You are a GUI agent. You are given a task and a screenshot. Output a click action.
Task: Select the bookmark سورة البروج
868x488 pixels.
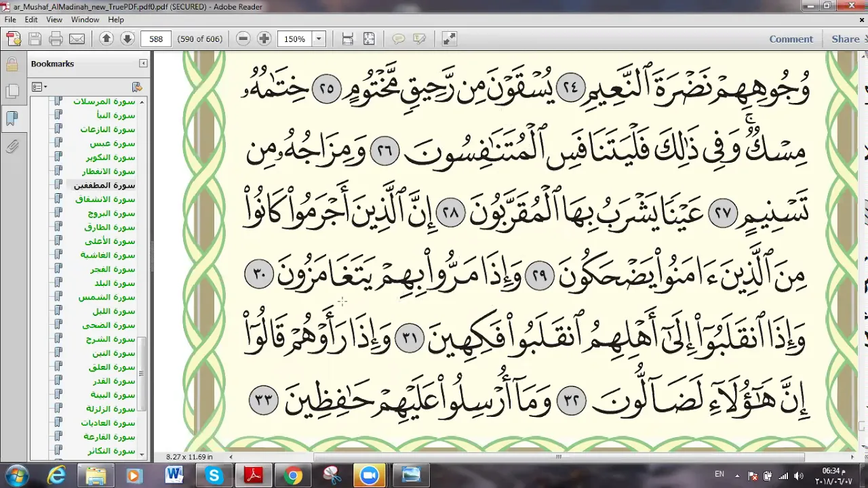pyautogui.click(x=111, y=213)
